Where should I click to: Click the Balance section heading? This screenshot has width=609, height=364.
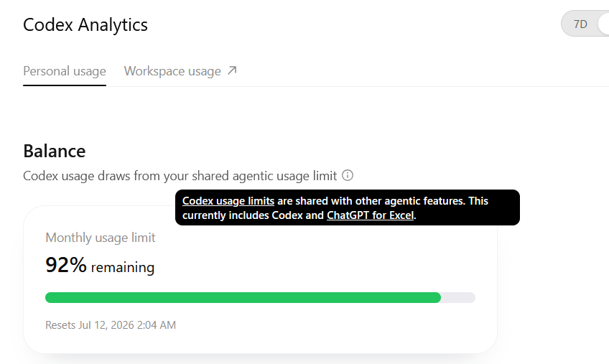[55, 151]
